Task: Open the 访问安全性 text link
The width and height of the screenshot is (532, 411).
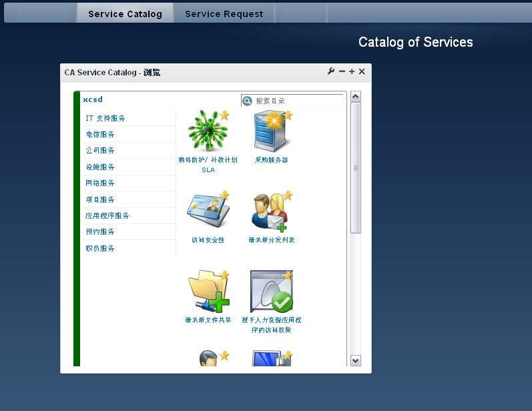Action: (208, 240)
